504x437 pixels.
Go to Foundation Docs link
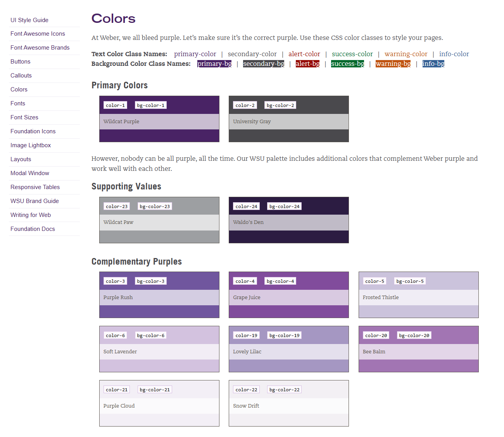click(x=33, y=229)
